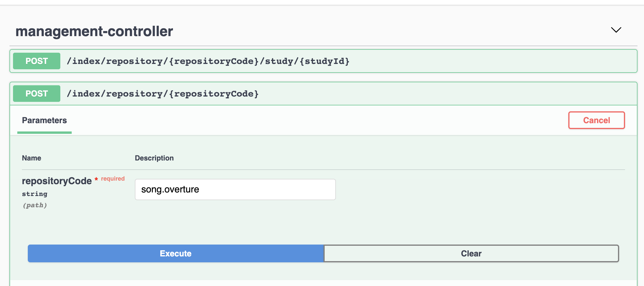This screenshot has height=286, width=644.
Task: Click the Description column header
Action: coord(154,158)
